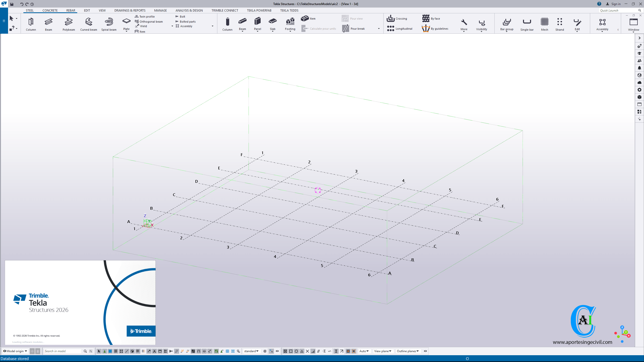Toggle snap to end points switch
The image size is (644, 362).
tap(291, 351)
